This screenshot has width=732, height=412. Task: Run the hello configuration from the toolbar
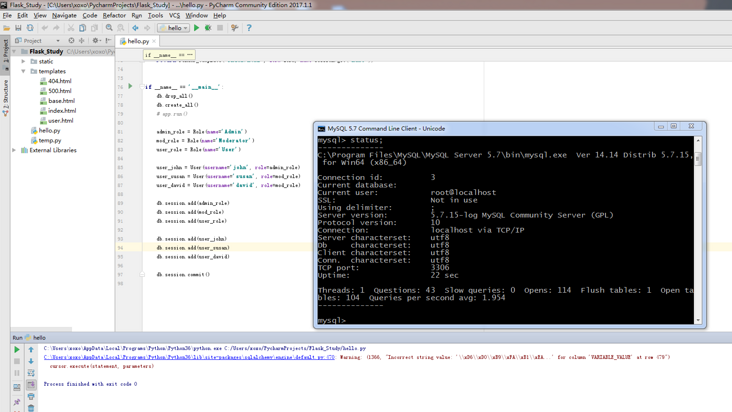pos(197,28)
